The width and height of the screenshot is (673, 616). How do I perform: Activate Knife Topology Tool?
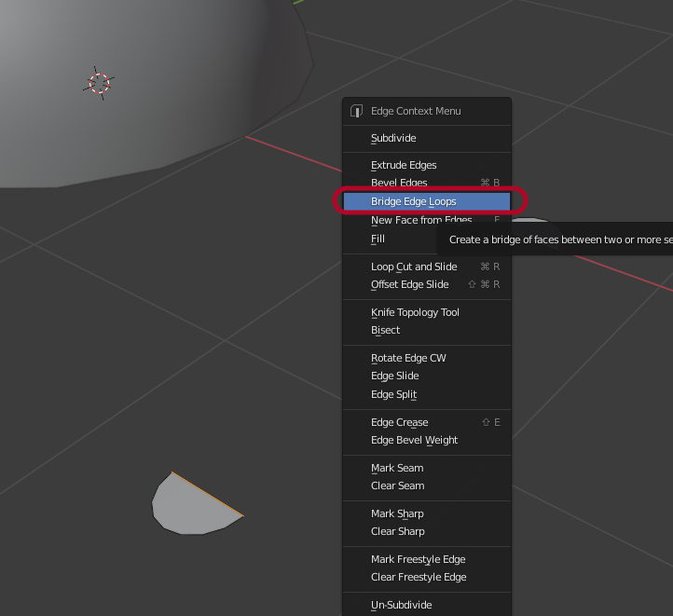pyautogui.click(x=427, y=312)
